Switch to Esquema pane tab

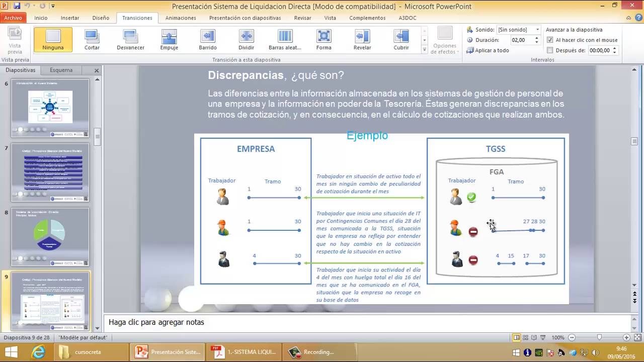61,70
